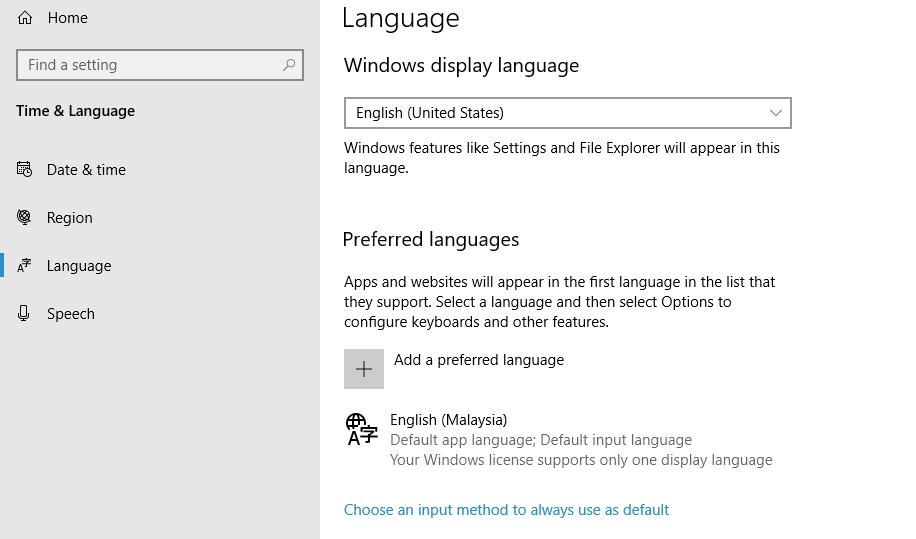This screenshot has height=539, width=916.
Task: Open the Date & time settings page
Action: [x=86, y=170]
